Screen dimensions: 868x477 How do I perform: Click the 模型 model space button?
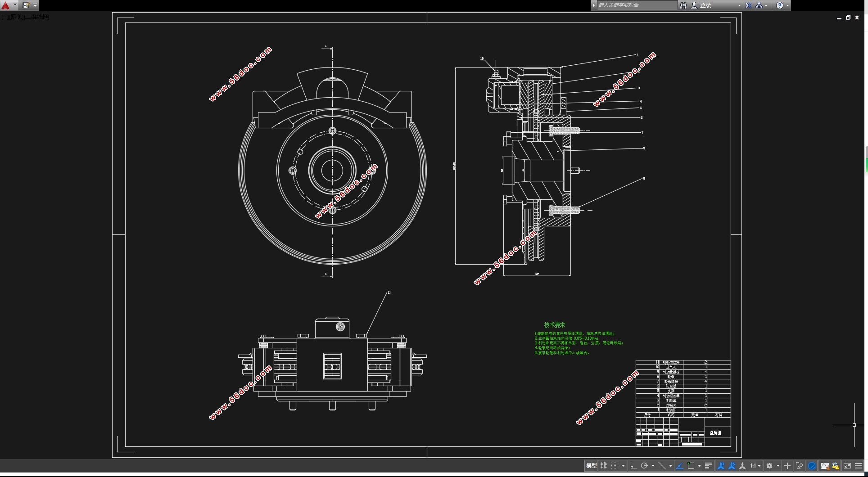coord(591,466)
